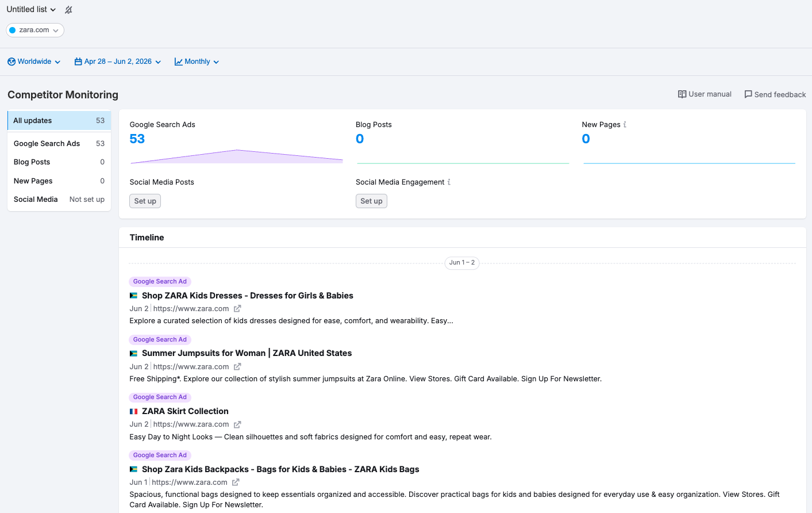Click the flag icon beside Shop ZARA Kids Dresses
The width and height of the screenshot is (812, 513).
pyautogui.click(x=133, y=296)
